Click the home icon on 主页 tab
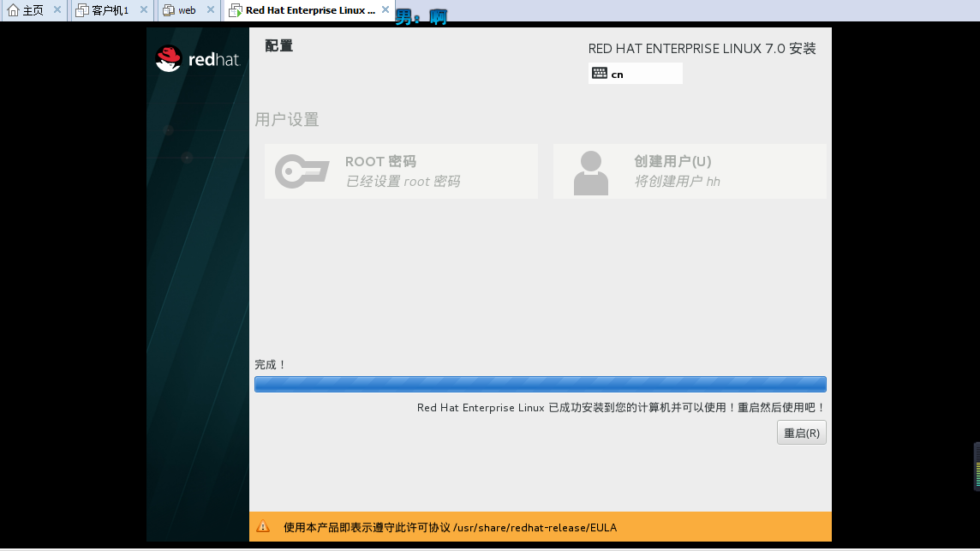This screenshot has width=980, height=551. (13, 10)
